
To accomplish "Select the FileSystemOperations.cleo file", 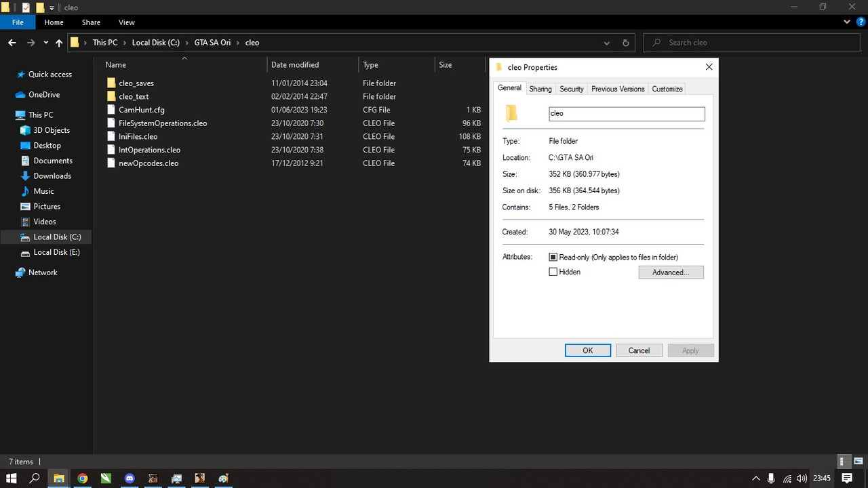I will coord(163,123).
